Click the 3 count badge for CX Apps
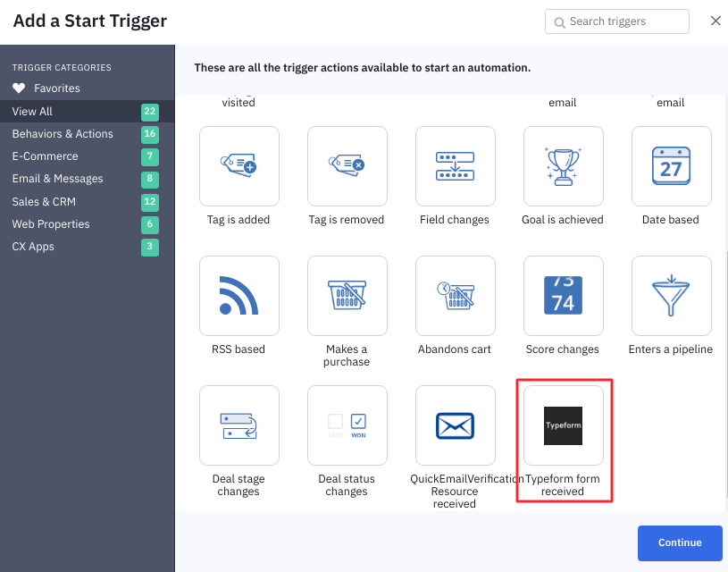This screenshot has height=572, width=728. (150, 248)
